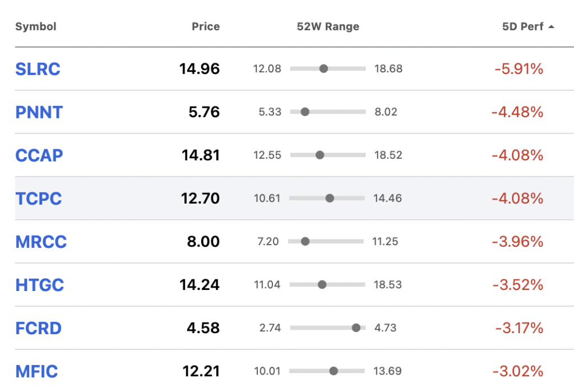The image size is (574, 392).
Task: Click the highlighted TCPC price 12.70
Action: (x=200, y=199)
